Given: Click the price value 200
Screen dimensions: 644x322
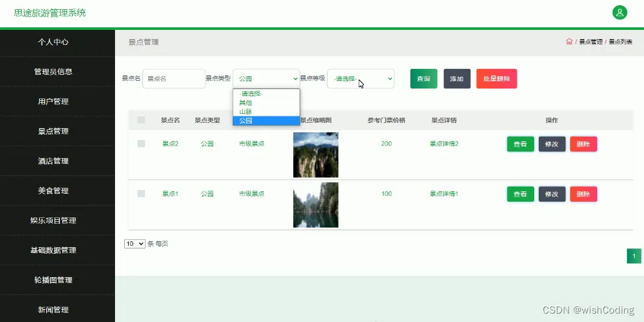Looking at the screenshot, I should click(387, 144).
